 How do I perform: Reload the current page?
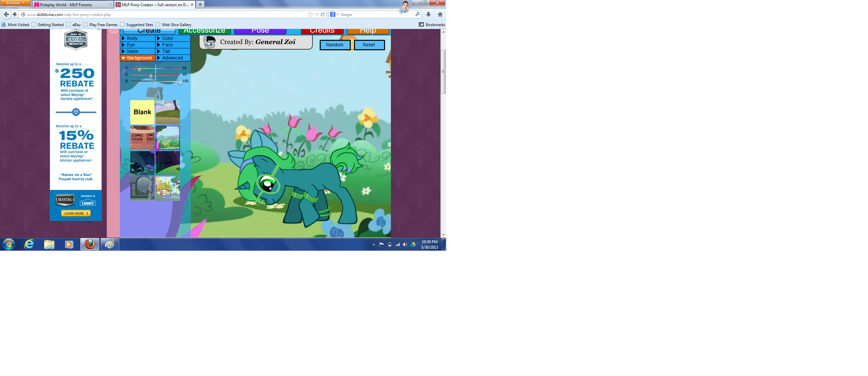click(x=322, y=14)
